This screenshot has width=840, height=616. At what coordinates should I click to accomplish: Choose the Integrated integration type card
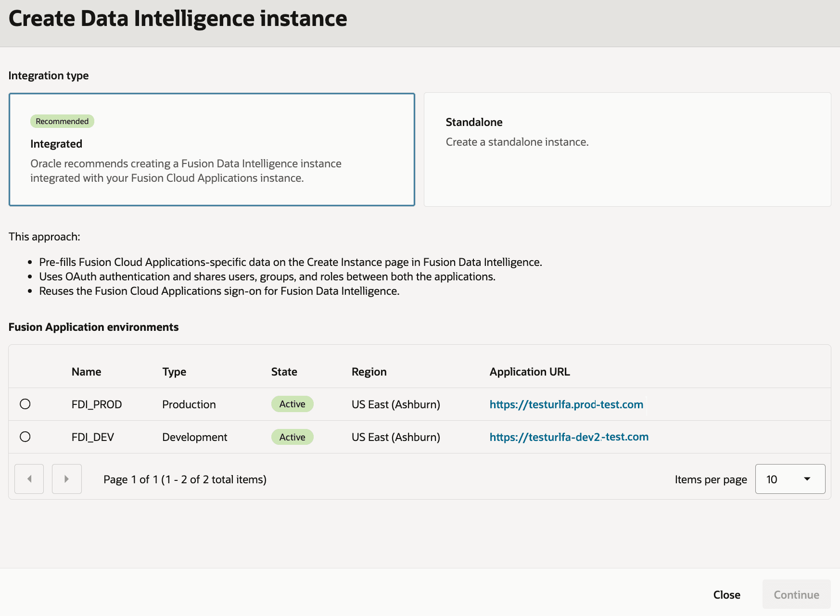[212, 150]
